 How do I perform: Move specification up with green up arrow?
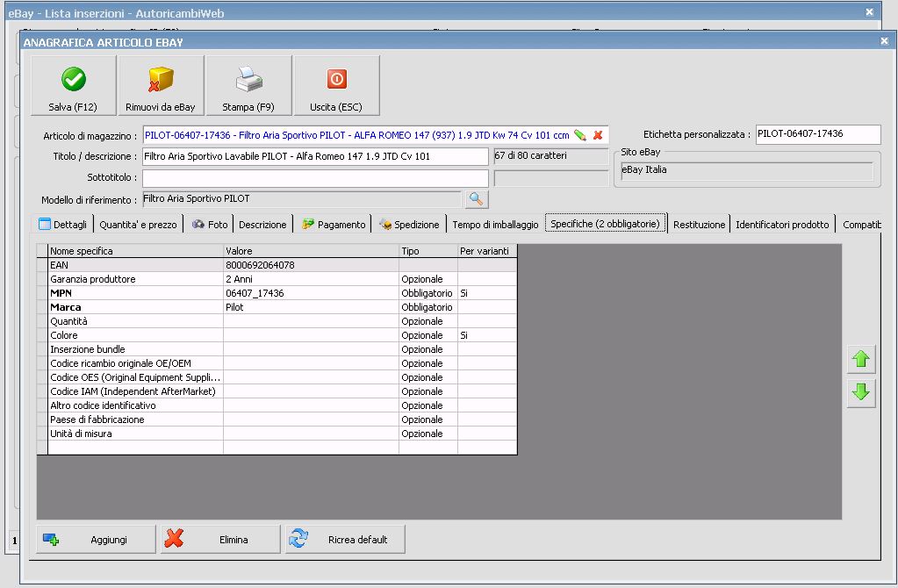pos(861,358)
